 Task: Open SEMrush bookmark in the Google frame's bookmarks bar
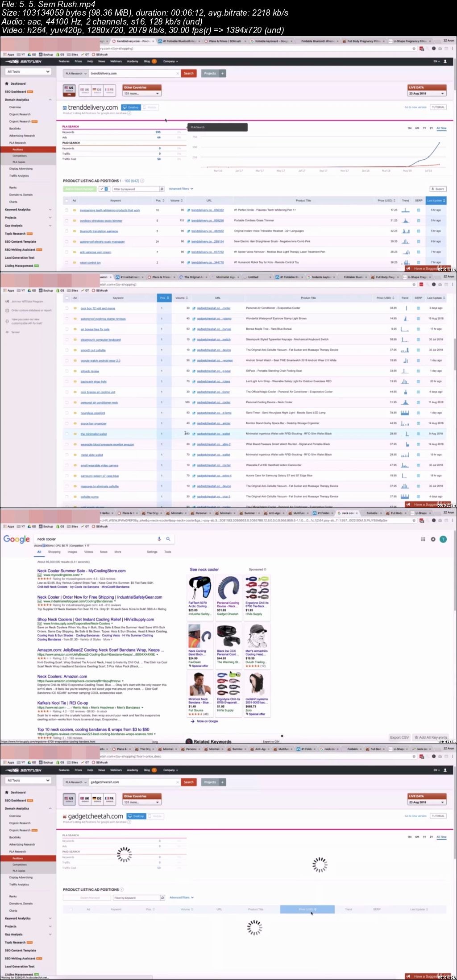point(100,527)
